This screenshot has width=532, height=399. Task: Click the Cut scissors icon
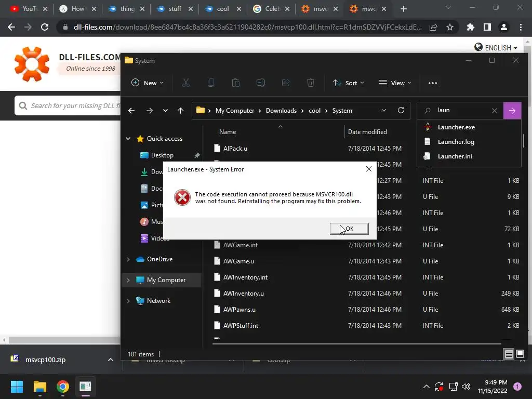pyautogui.click(x=186, y=83)
